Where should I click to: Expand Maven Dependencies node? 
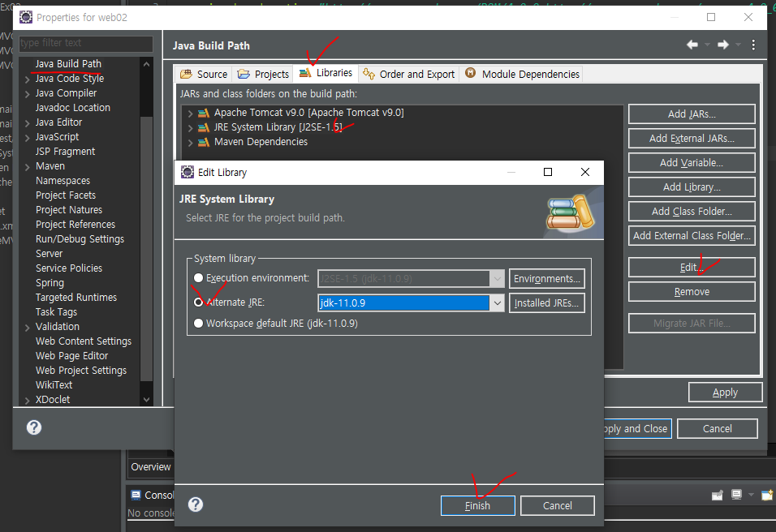[190, 143]
